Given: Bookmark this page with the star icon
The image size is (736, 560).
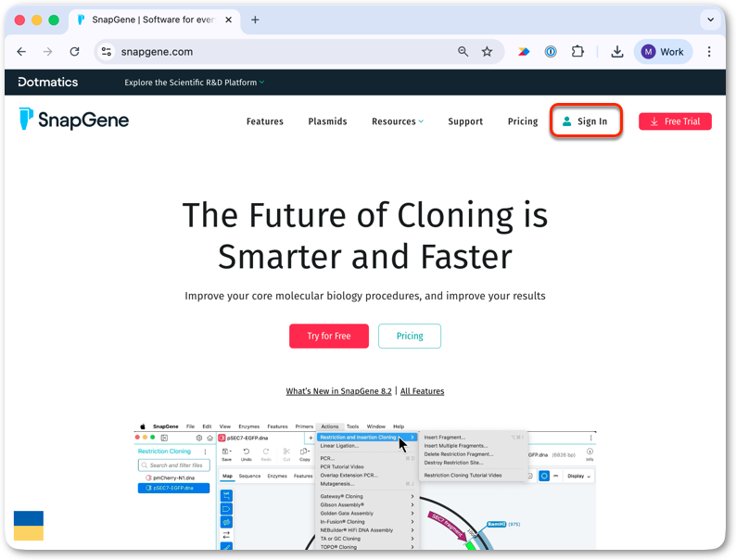Looking at the screenshot, I should (x=488, y=52).
